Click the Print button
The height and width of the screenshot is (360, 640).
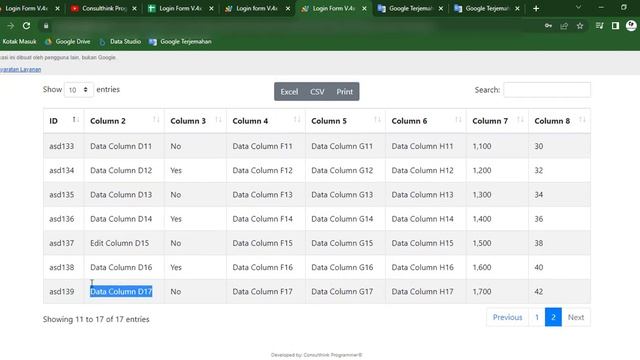[344, 92]
